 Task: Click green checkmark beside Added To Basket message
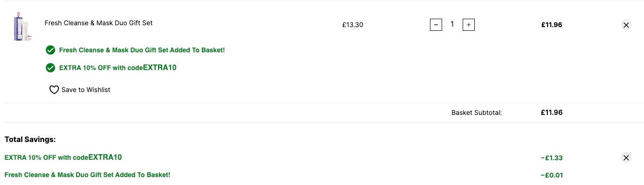point(50,50)
